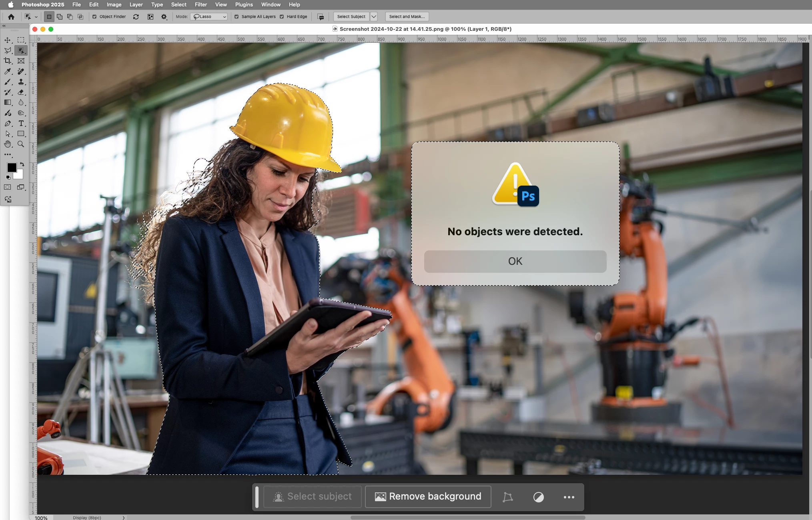
Task: Uncheck the Object Finder checkbox
Action: pos(94,17)
